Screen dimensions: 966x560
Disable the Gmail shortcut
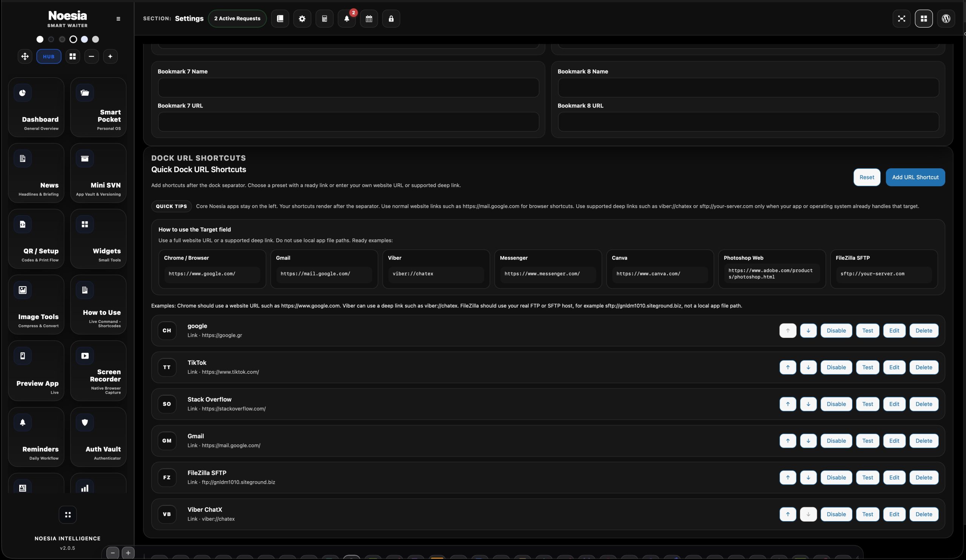(836, 441)
